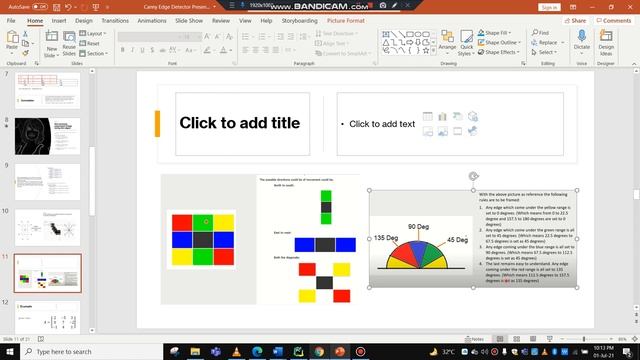
Task: Switch to the Design tab
Action: (84, 20)
